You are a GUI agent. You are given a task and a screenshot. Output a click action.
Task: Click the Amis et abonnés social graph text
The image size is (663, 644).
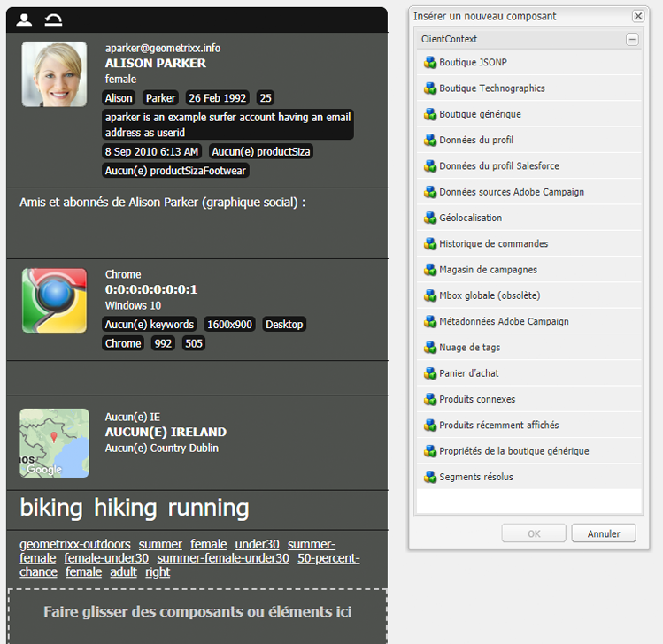click(162, 203)
